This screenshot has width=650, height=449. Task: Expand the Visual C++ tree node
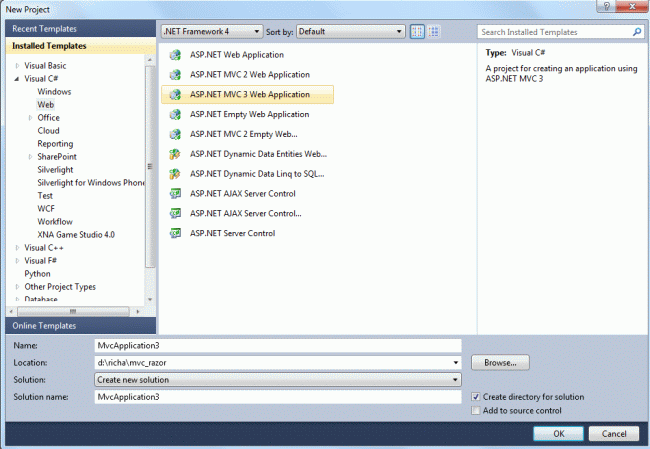click(x=17, y=248)
